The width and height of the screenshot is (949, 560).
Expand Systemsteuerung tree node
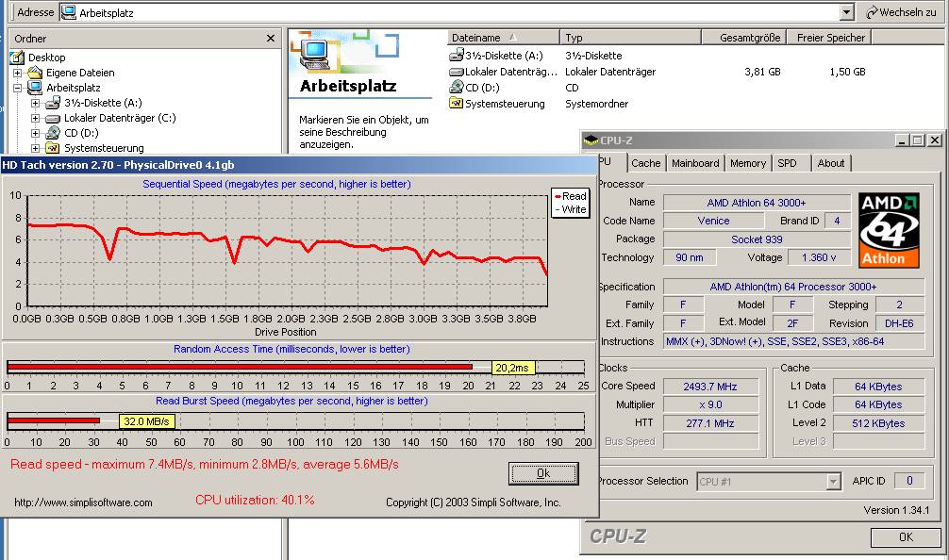(35, 148)
